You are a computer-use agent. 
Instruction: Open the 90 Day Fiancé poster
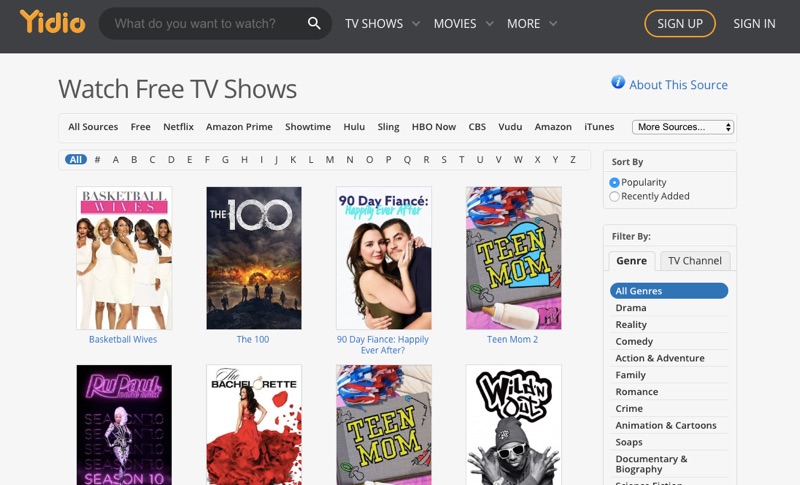click(x=384, y=258)
